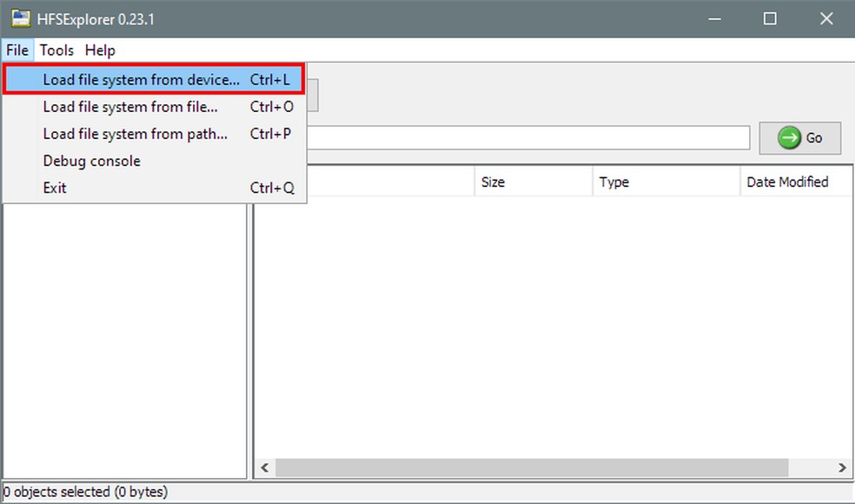Choose Load file system from file
The image size is (855, 504).
pos(154,107)
